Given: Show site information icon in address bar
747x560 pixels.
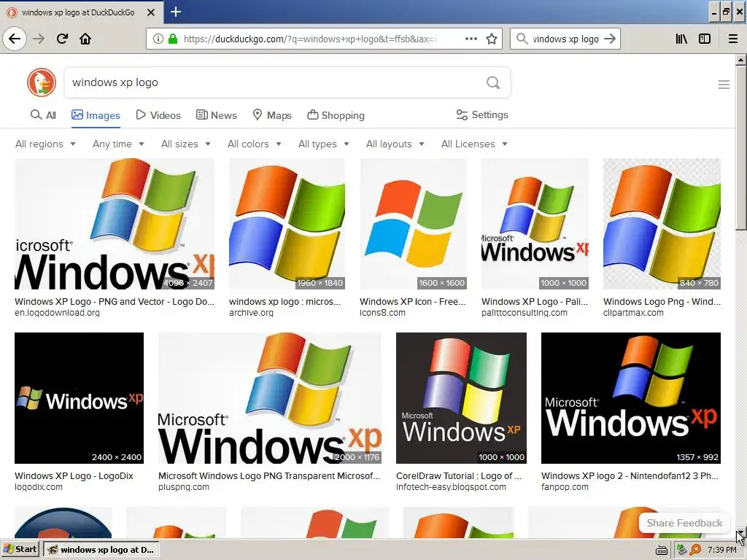Looking at the screenshot, I should pyautogui.click(x=158, y=39).
